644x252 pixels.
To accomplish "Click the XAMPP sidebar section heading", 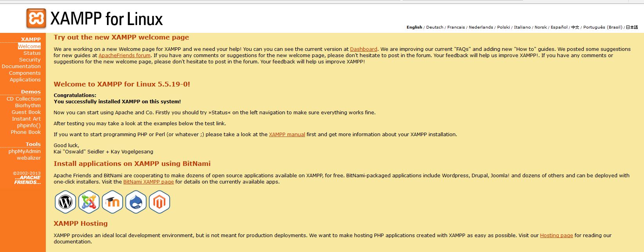I will coord(31,39).
